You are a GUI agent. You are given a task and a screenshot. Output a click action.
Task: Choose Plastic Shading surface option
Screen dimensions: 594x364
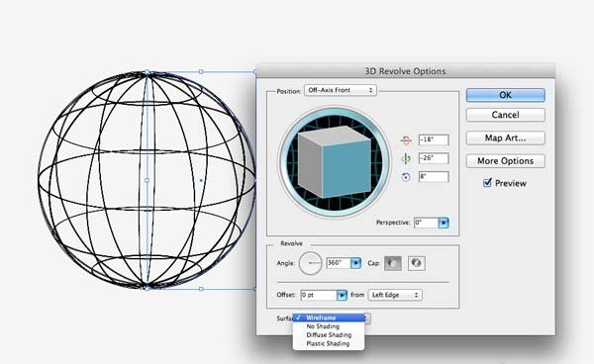coord(329,343)
